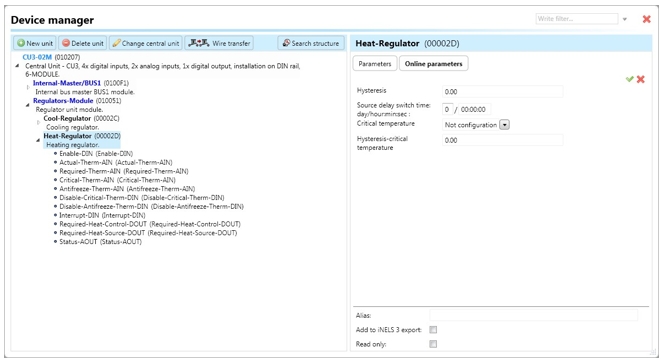Enable Add to iNELS 3 export checkbox
Viewport: 662px width, 361px height.
pos(433,330)
